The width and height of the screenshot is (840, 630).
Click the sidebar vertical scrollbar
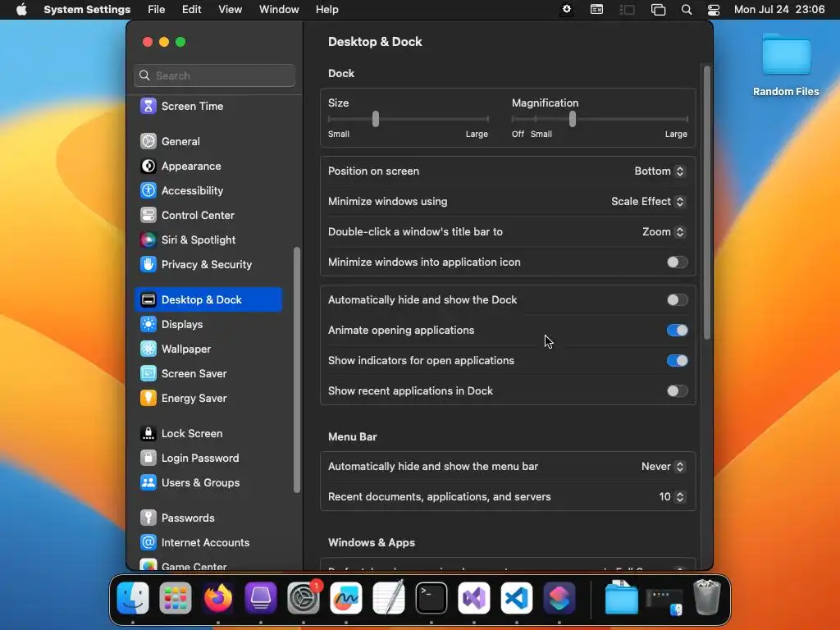[296, 370]
